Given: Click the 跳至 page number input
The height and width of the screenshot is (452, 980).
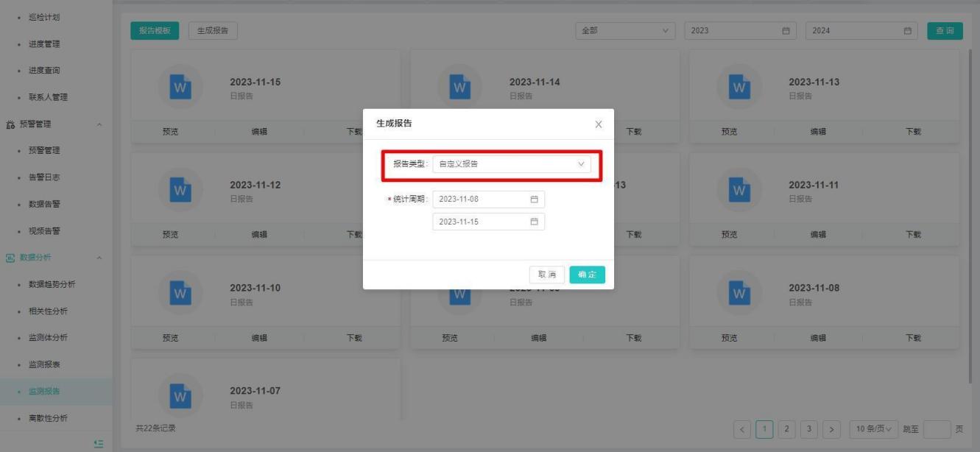Looking at the screenshot, I should pos(937,429).
